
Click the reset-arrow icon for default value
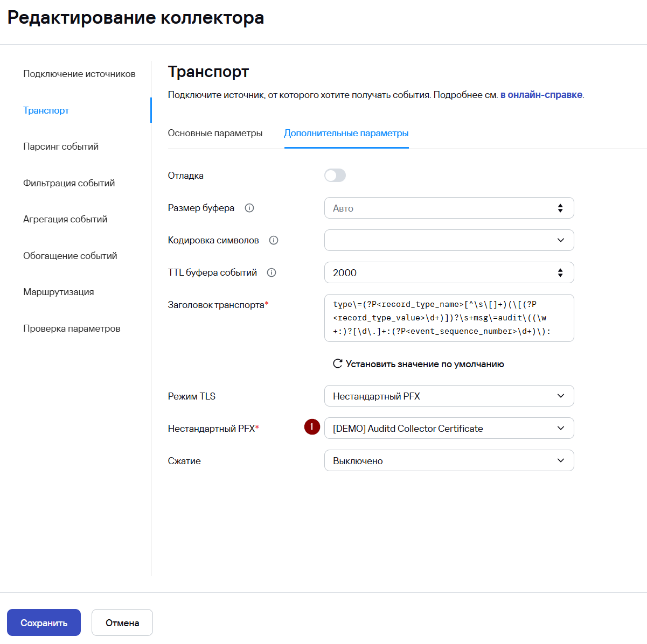(x=338, y=363)
